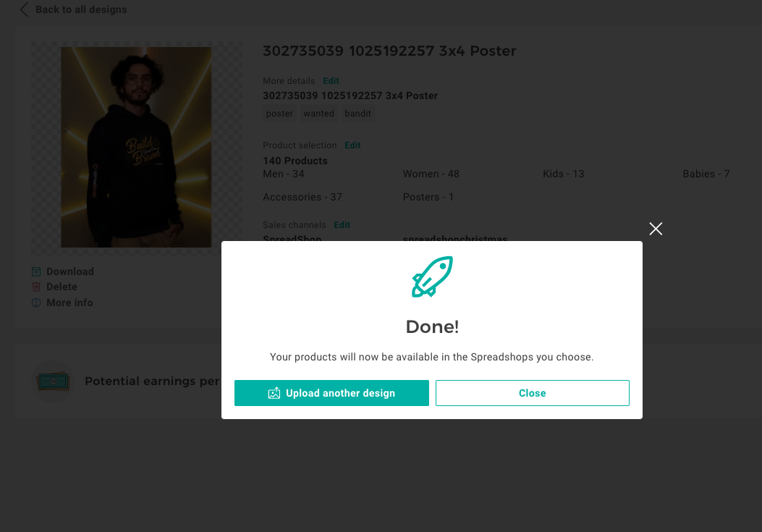This screenshot has height=532, width=762.
Task: Select the poster tag
Action: [279, 114]
